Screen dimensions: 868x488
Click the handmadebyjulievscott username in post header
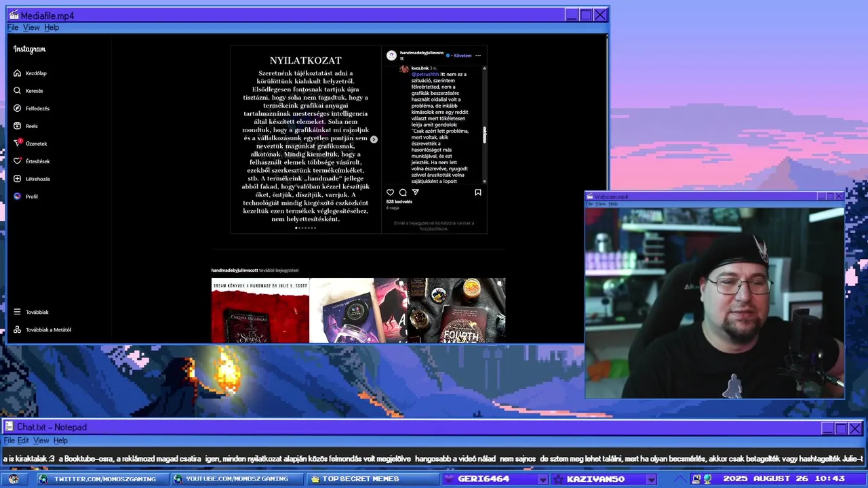pos(422,55)
